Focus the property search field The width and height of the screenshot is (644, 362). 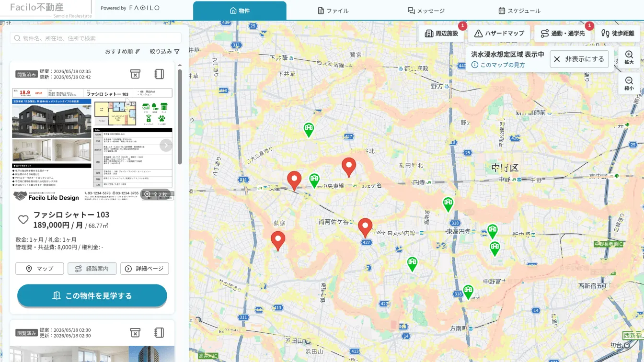click(95, 38)
